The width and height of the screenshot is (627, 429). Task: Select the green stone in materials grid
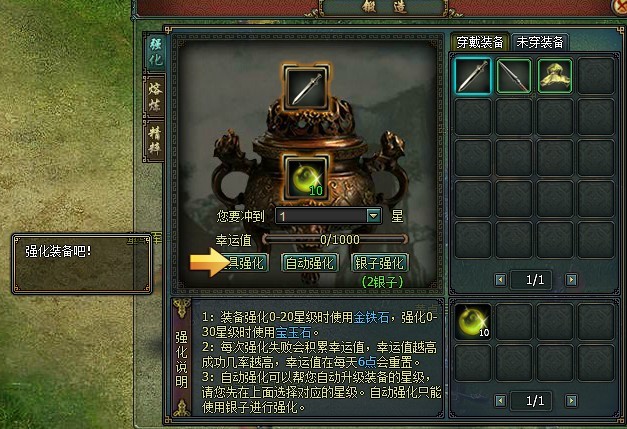coord(473,322)
